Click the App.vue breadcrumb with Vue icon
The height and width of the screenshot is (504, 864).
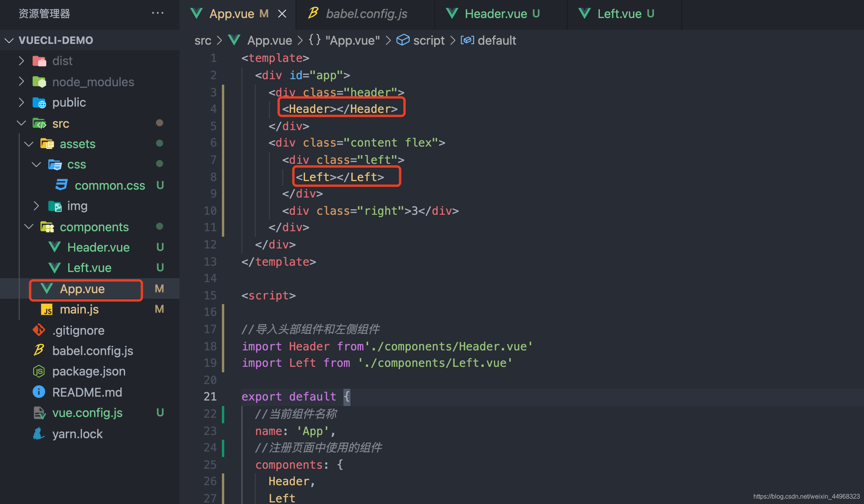click(x=261, y=40)
